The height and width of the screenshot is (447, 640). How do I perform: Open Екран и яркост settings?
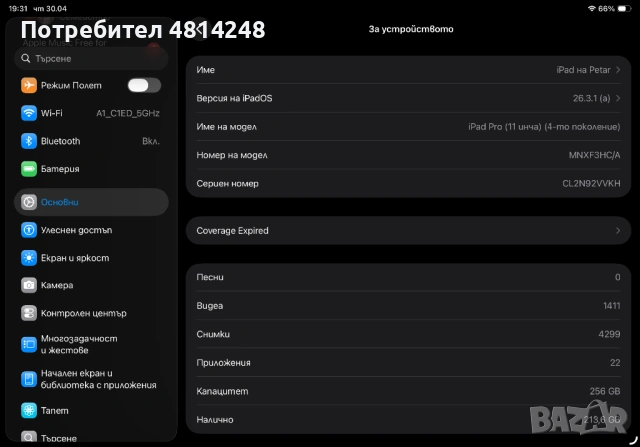pyautogui.click(x=91, y=258)
